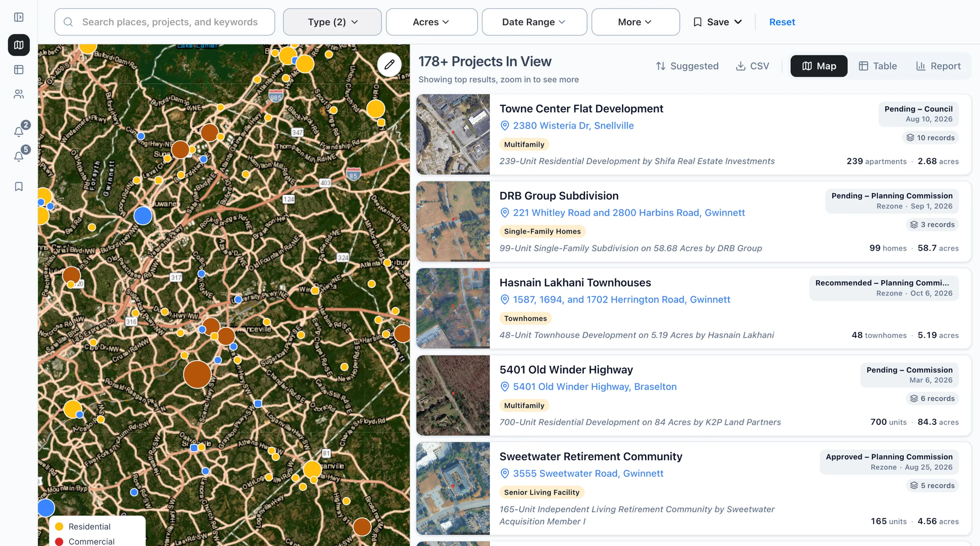Click the pencil draw tool on map
This screenshot has width=980, height=546.
(x=389, y=64)
